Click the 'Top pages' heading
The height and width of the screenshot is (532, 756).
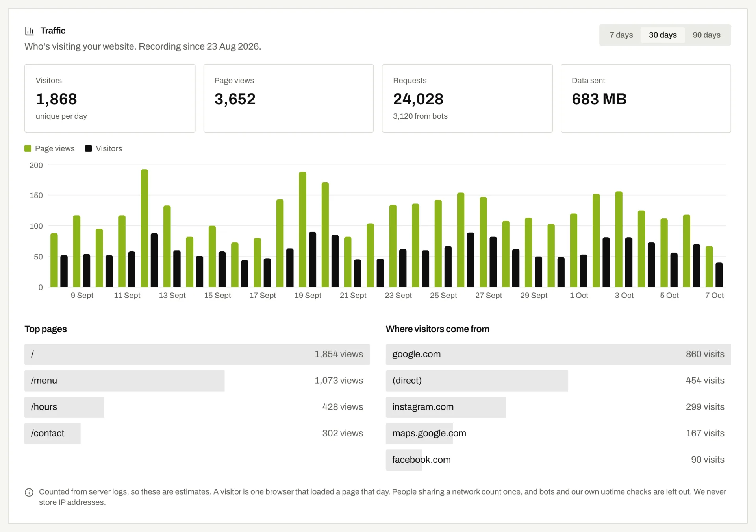point(46,329)
